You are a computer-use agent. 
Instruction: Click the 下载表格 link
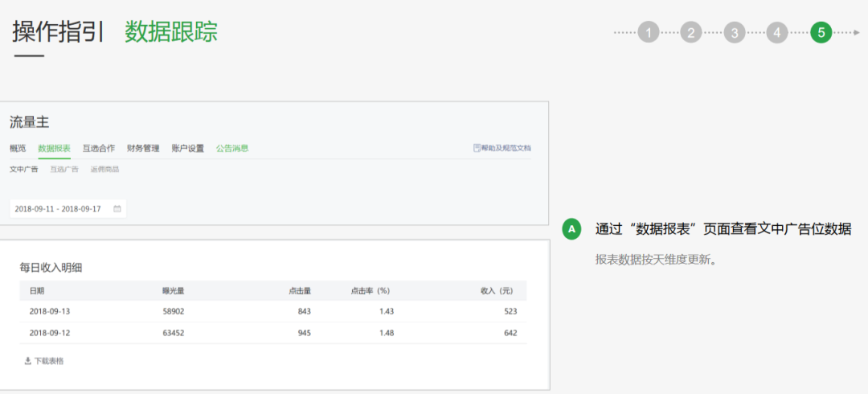[x=49, y=361]
